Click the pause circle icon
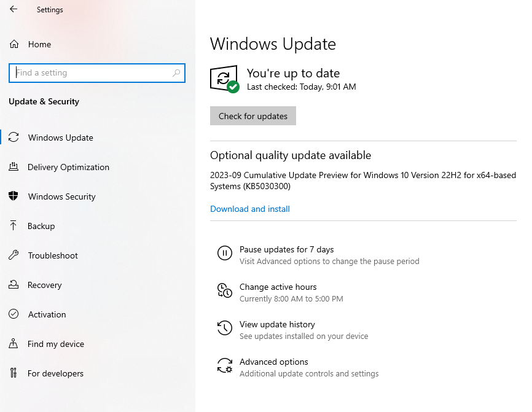 coord(225,253)
